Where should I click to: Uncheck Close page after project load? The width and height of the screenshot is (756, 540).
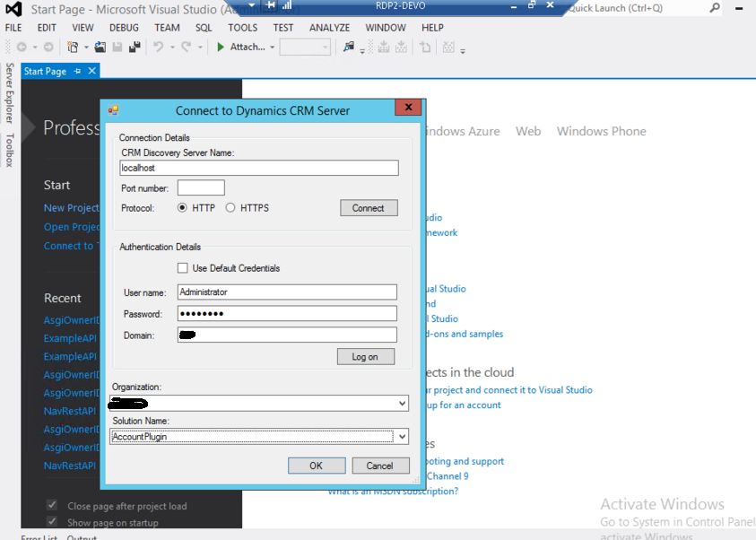pos(51,505)
